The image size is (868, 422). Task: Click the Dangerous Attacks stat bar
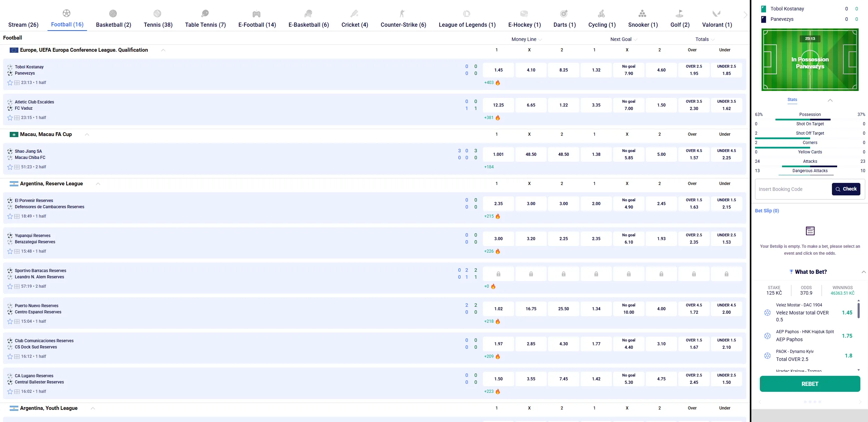806,175
